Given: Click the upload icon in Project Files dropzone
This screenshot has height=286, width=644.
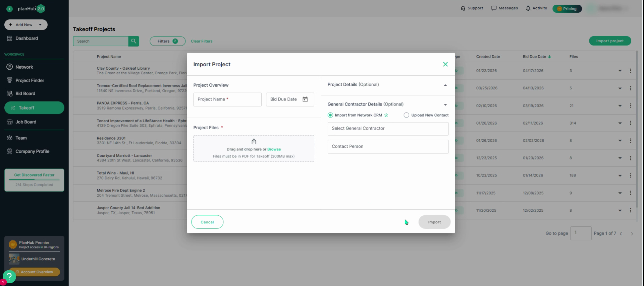Looking at the screenshot, I should click(x=254, y=142).
